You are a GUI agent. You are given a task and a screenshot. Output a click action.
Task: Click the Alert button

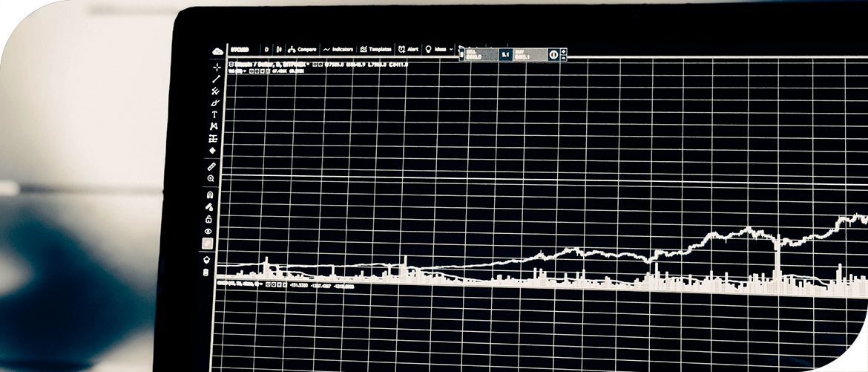pos(408,49)
